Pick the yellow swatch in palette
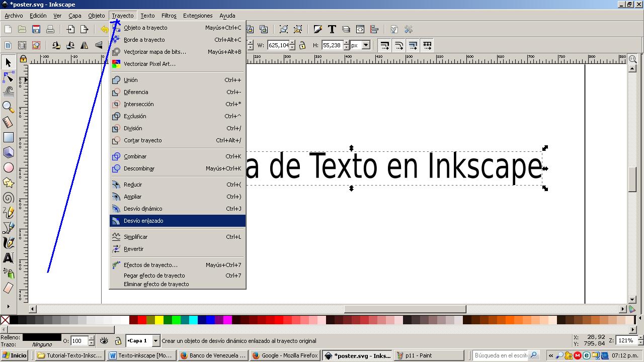 point(159,320)
